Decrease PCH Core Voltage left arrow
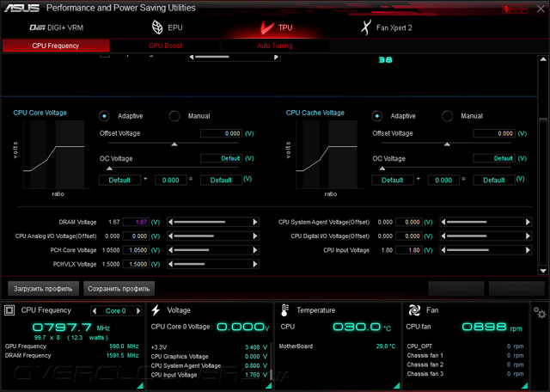The width and height of the screenshot is (550, 392). 170,250
